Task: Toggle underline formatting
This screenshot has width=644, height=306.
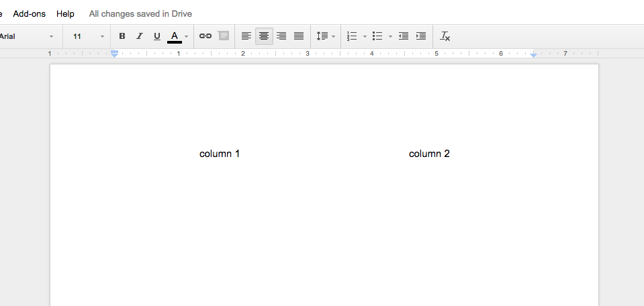Action: (x=157, y=36)
